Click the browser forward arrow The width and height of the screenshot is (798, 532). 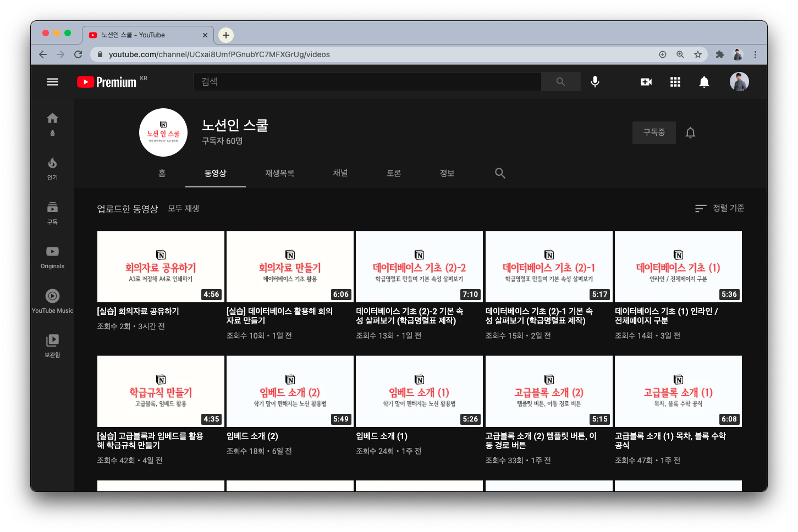(x=60, y=54)
